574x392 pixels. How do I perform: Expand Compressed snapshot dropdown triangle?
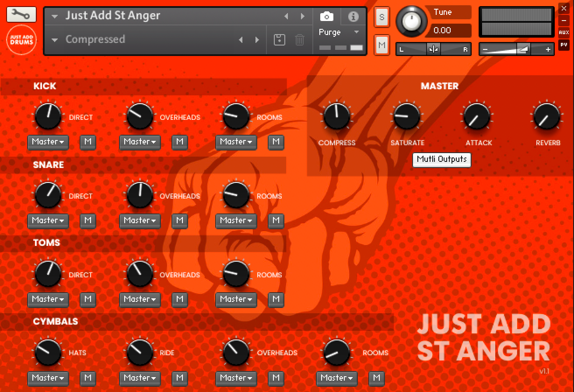55,40
